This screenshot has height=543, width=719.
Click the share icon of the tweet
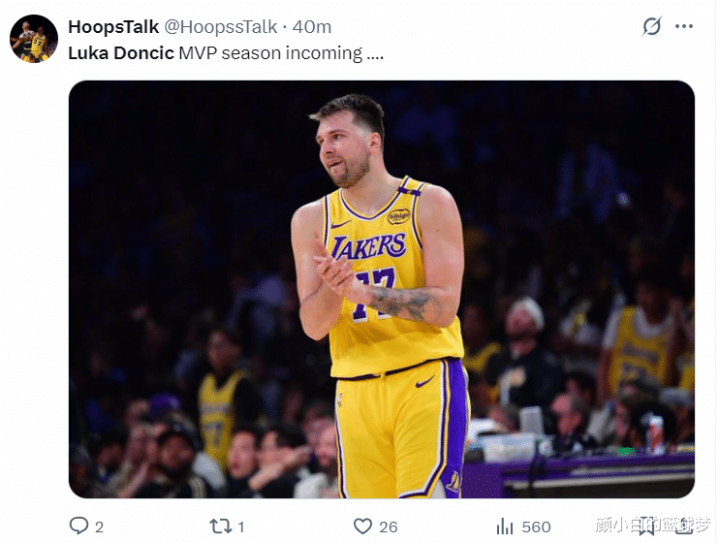tap(686, 525)
